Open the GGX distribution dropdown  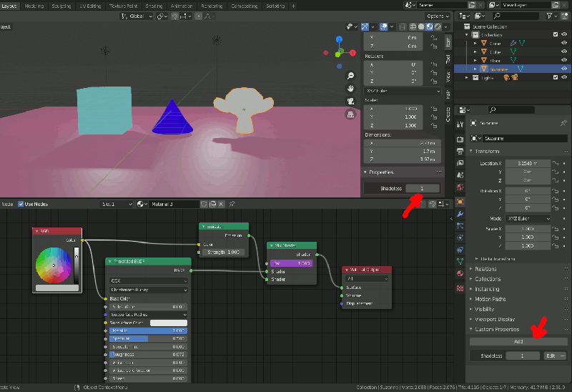149,280
